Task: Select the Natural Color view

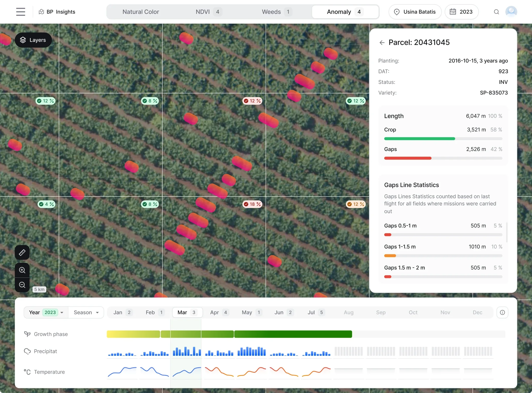Action: [141, 12]
